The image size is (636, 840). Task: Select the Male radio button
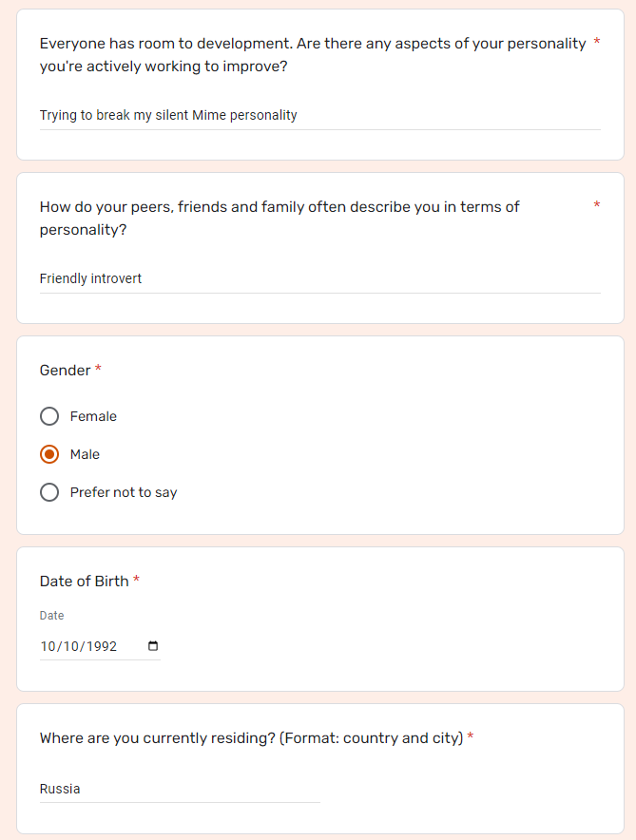[49, 454]
